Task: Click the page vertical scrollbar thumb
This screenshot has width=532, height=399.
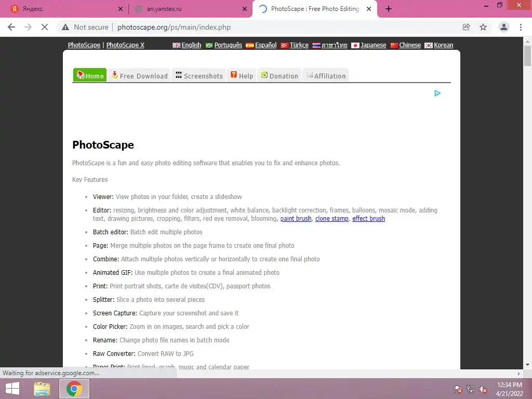Action: click(527, 56)
